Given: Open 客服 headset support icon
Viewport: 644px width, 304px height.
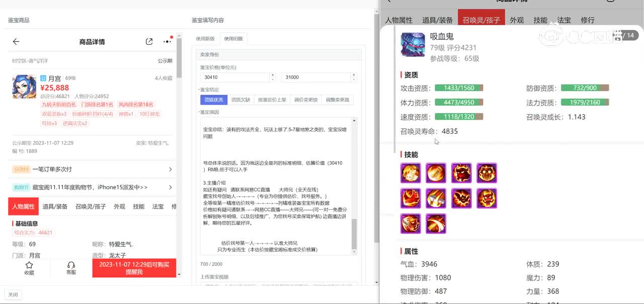Looking at the screenshot, I should (x=71, y=268).
